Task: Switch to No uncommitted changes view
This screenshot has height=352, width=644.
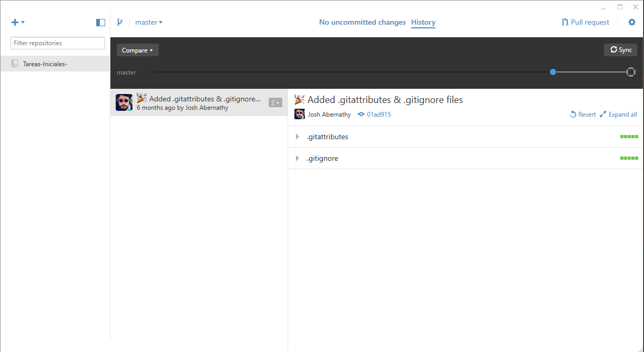Action: 362,23
